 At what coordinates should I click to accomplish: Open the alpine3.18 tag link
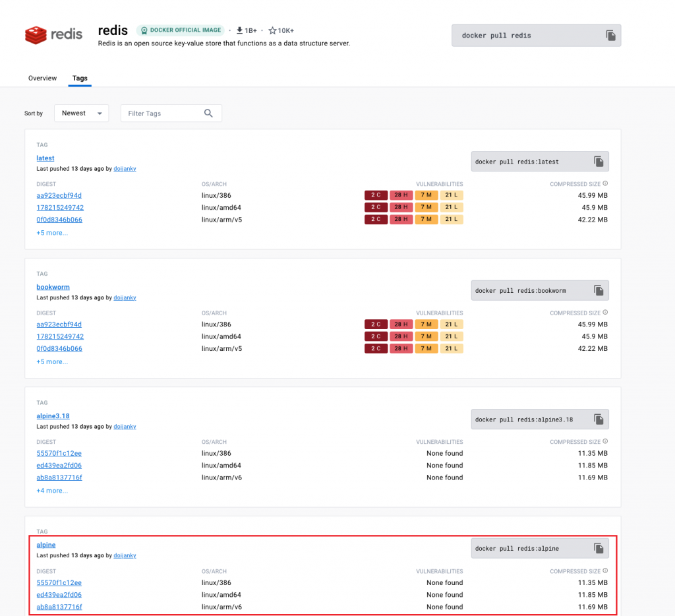[x=53, y=416]
